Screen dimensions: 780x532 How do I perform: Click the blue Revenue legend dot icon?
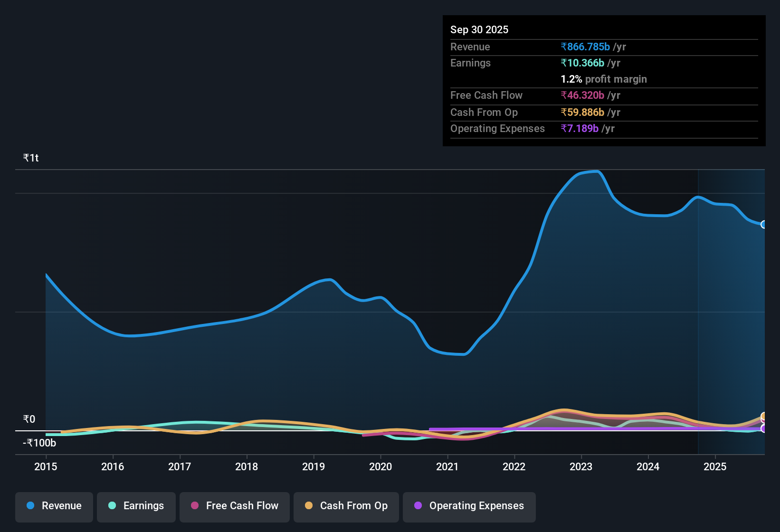coord(30,506)
